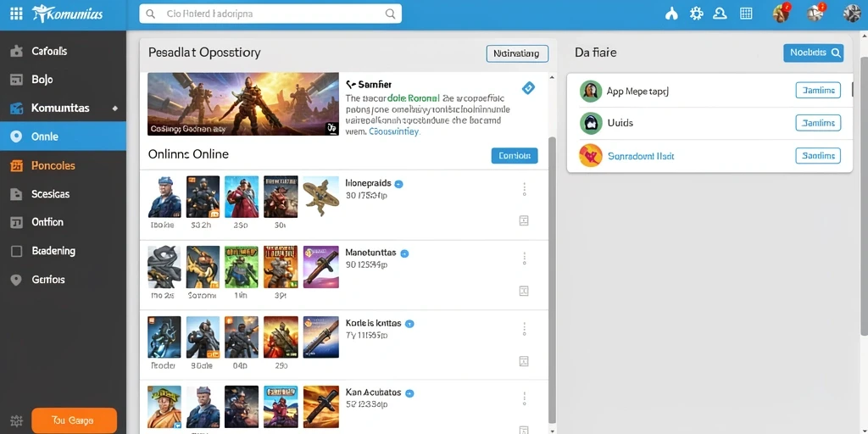Image resolution: width=868 pixels, height=434 pixels.
Task: Open the last avatar in top bar
Action: click(852, 14)
